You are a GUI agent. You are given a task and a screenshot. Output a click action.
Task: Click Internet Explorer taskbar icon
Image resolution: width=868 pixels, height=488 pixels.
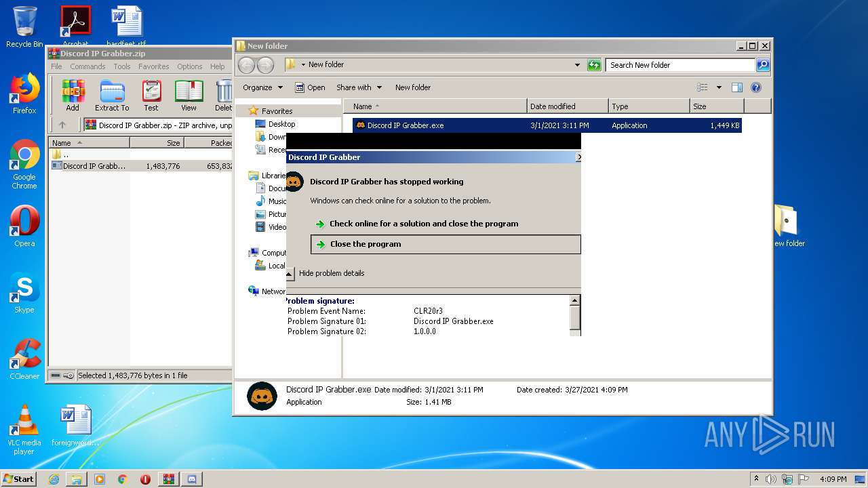tap(54, 479)
